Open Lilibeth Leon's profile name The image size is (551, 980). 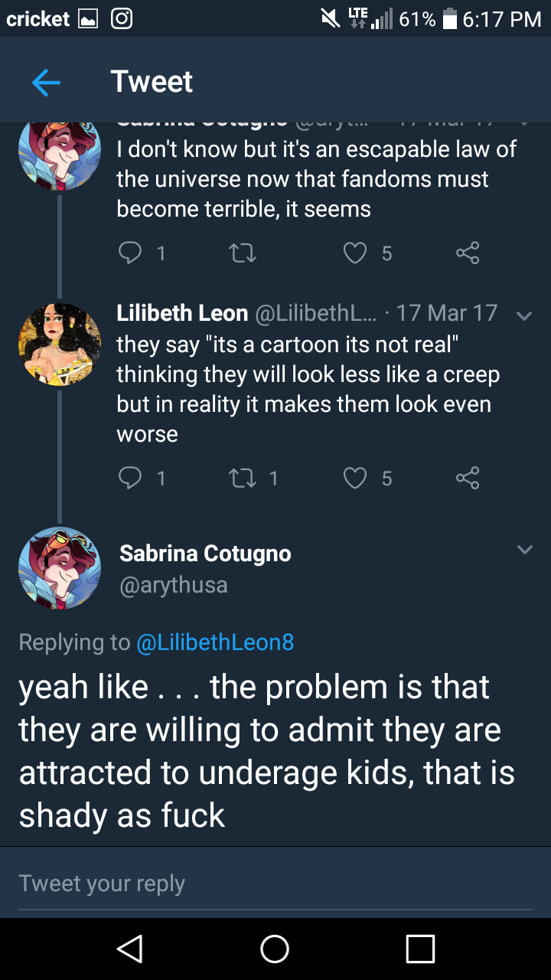[182, 313]
